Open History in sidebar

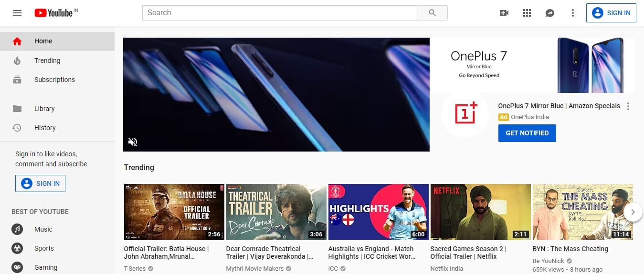click(x=57, y=128)
